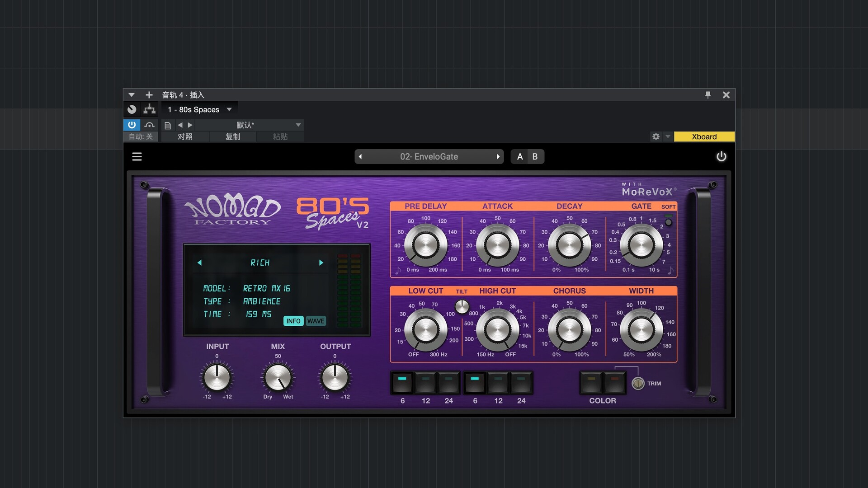The width and height of the screenshot is (868, 488).
Task: Click the LOW CUT frequency knob
Action: tap(425, 330)
